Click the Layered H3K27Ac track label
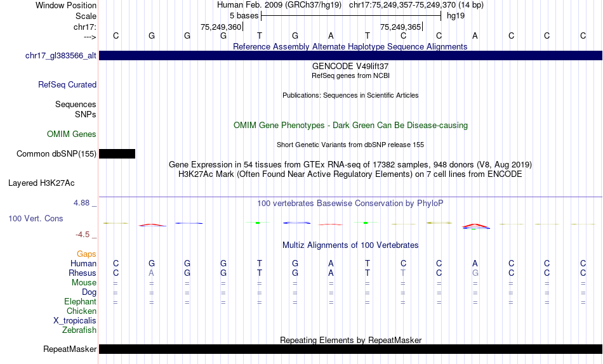The image size is (603, 364). [x=41, y=183]
